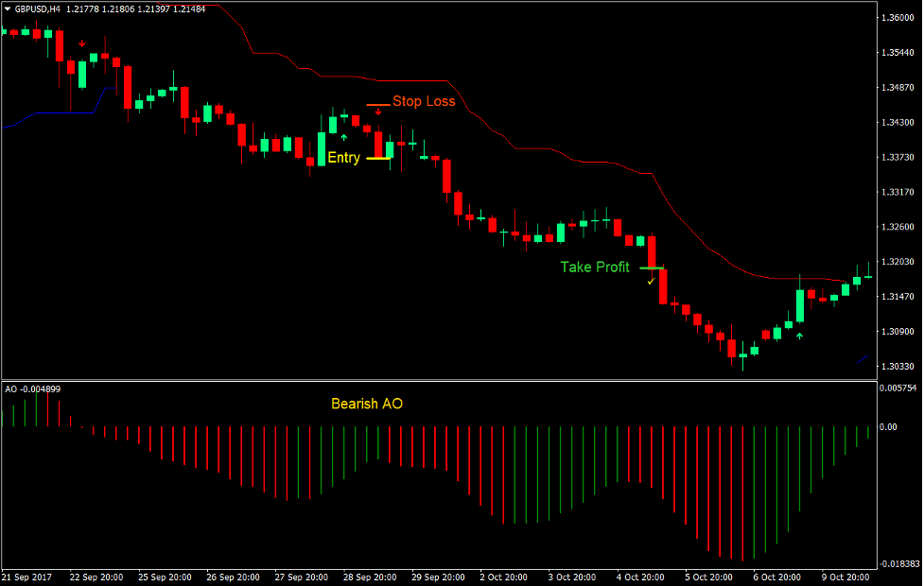Click the Entry text annotation
The width and height of the screenshot is (924, 586).
click(343, 158)
